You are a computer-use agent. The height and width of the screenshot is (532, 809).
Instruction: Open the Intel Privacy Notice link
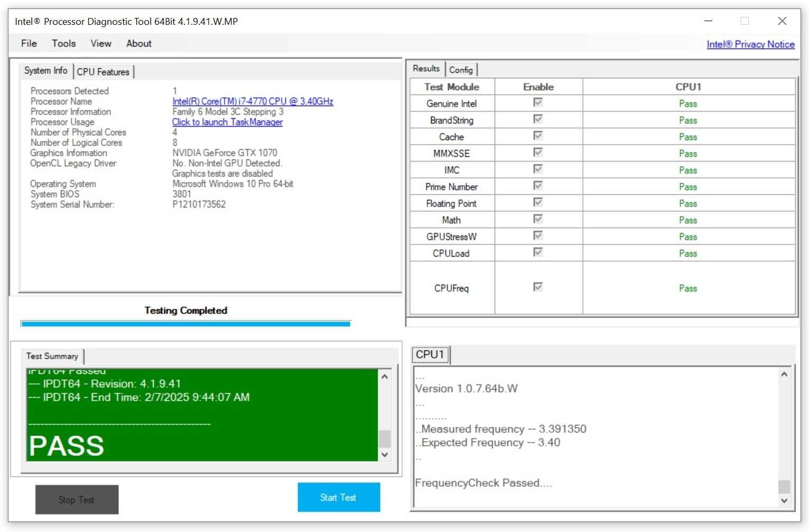(750, 44)
